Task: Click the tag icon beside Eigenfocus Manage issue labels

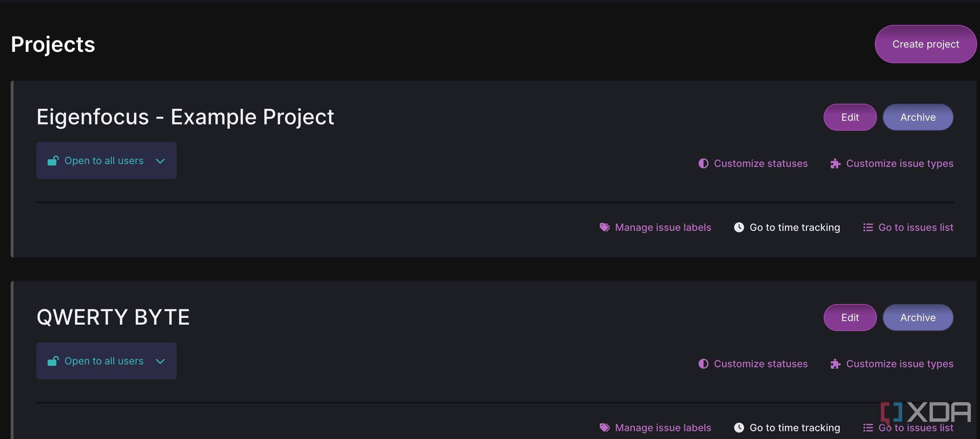Action: pos(604,227)
